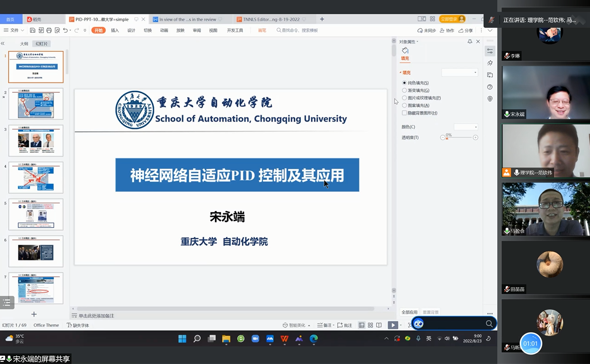
Task: Switch to the 大纲 outline tab
Action: click(x=24, y=44)
